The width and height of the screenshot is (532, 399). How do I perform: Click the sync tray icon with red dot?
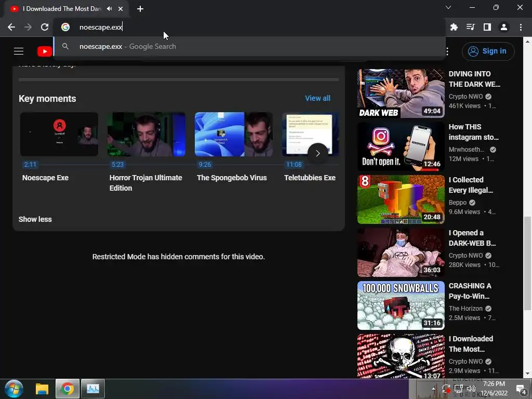click(446, 389)
